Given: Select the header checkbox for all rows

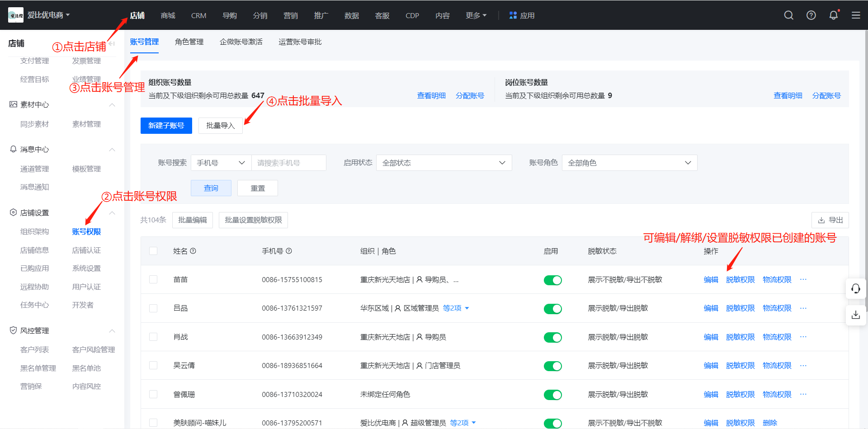Looking at the screenshot, I should 153,251.
